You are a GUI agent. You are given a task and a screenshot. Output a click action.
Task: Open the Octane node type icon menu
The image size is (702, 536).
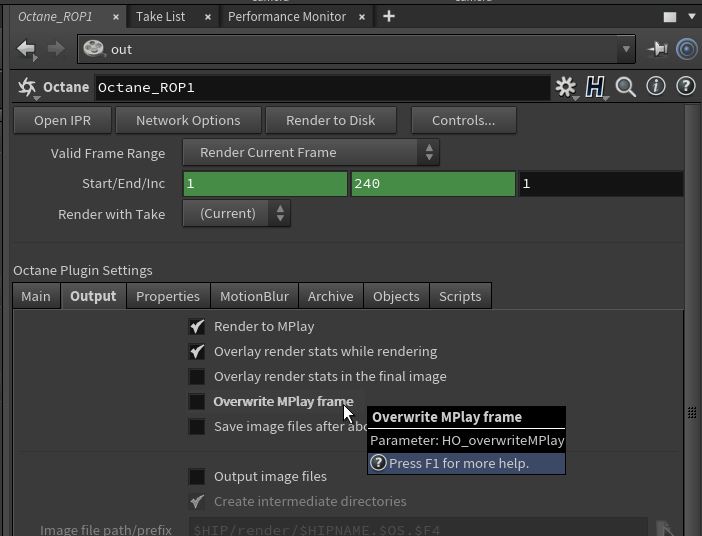click(27, 87)
